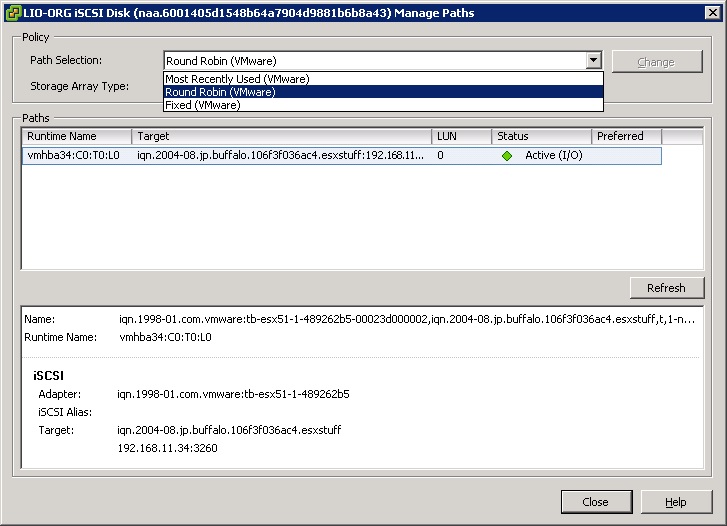Sort paths by Target column header
This screenshot has height=526, width=727.
(x=282, y=136)
